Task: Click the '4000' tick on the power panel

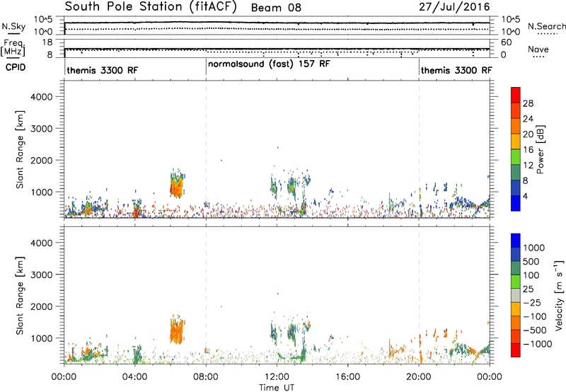Action: (41, 97)
